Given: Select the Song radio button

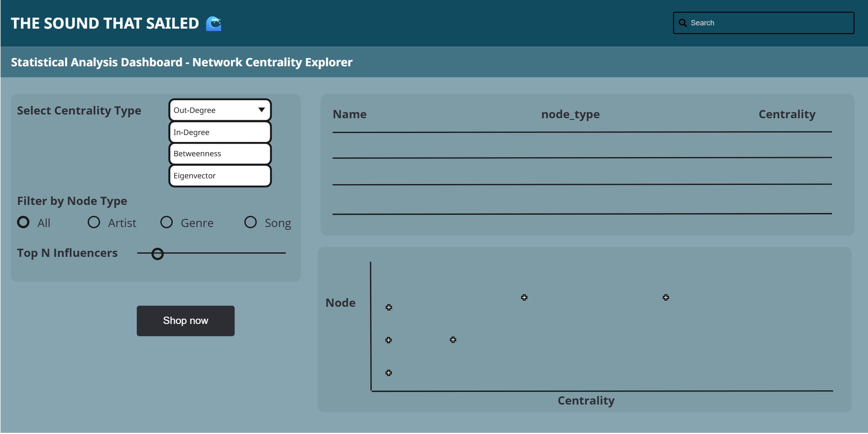Looking at the screenshot, I should [x=250, y=222].
